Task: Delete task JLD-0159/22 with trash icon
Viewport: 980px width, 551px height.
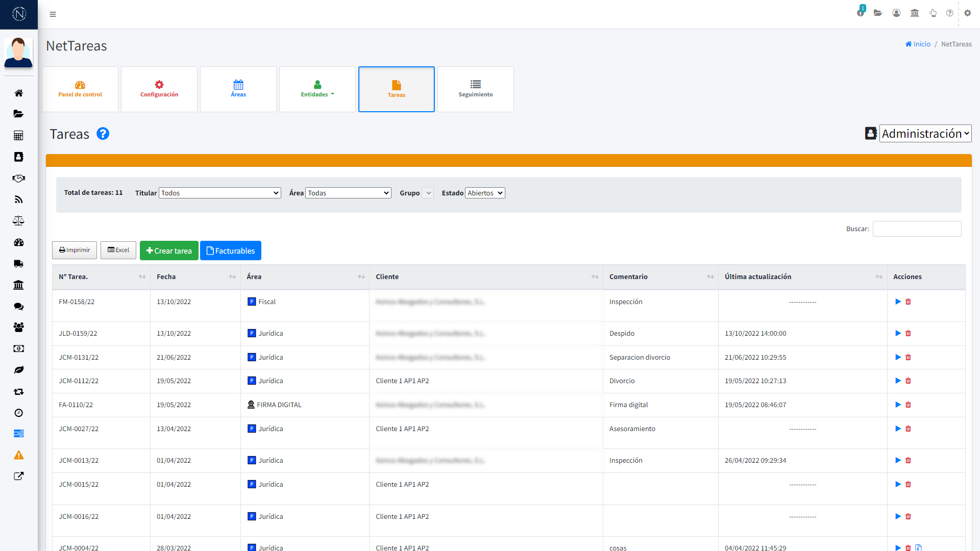Action: (908, 333)
